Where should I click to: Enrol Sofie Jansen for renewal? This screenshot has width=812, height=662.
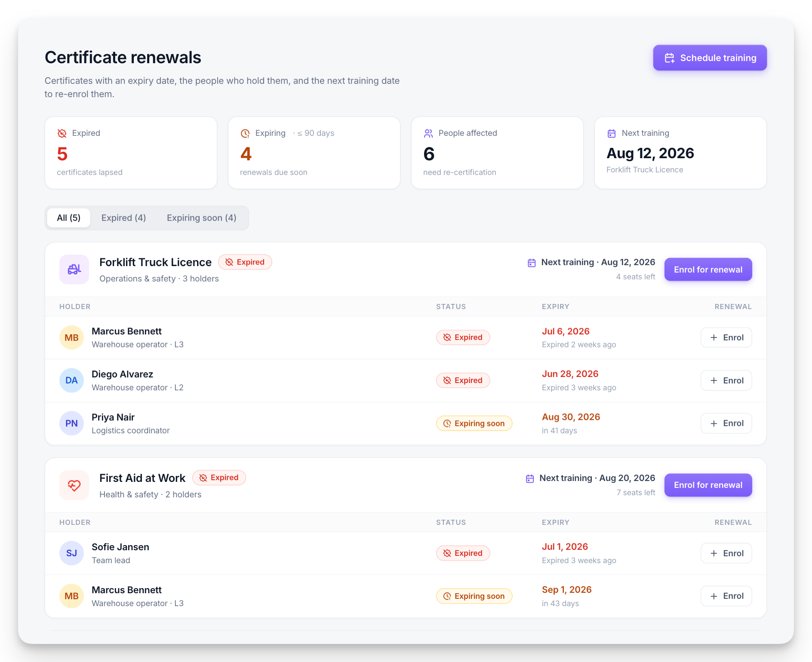click(726, 553)
